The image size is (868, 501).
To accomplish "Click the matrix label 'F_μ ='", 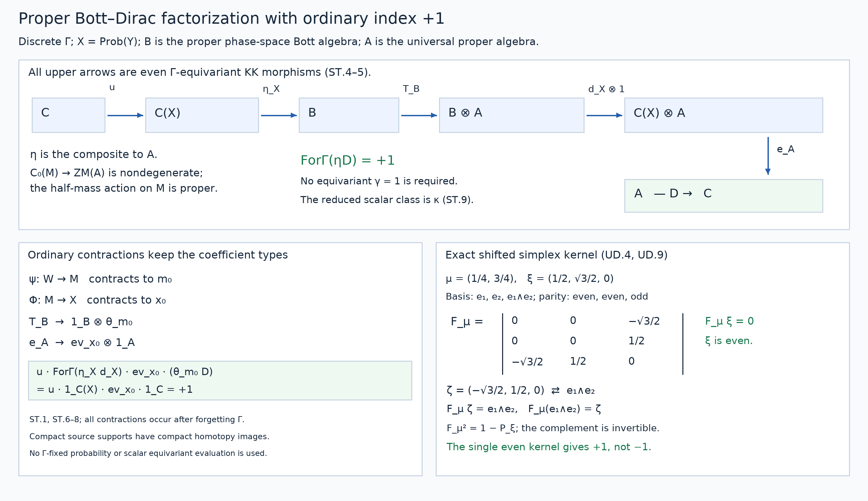I will click(467, 322).
